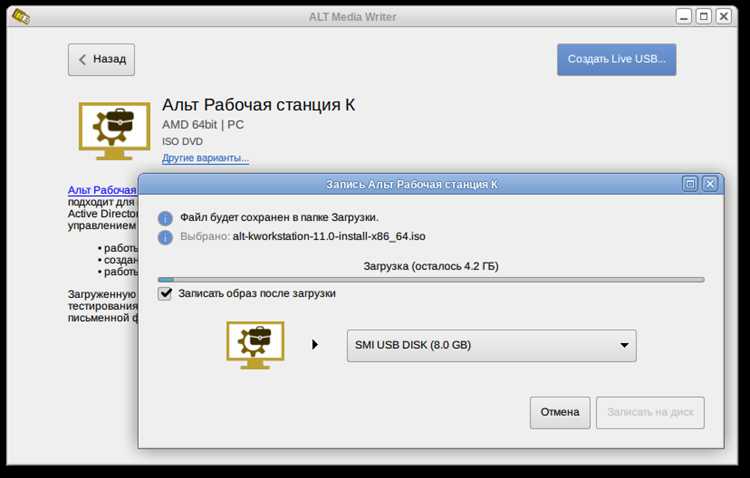The height and width of the screenshot is (478, 750).
Task: Close the ALT Media Writer main window
Action: pyautogui.click(x=724, y=17)
